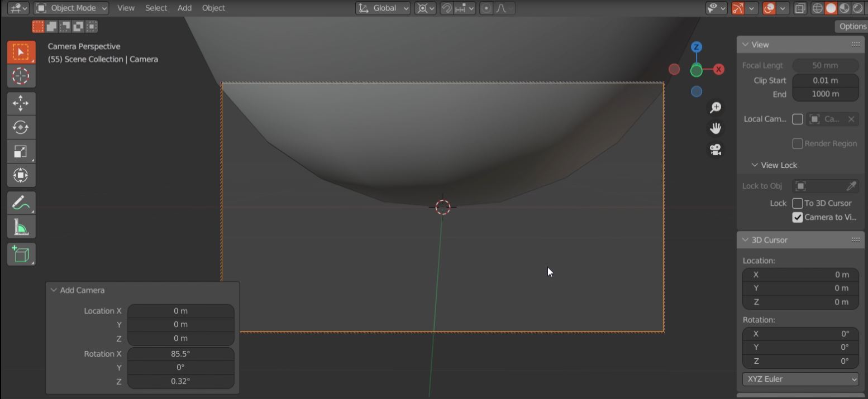868x399 pixels.
Task: Switch to rendered viewport shading
Action: (856, 8)
